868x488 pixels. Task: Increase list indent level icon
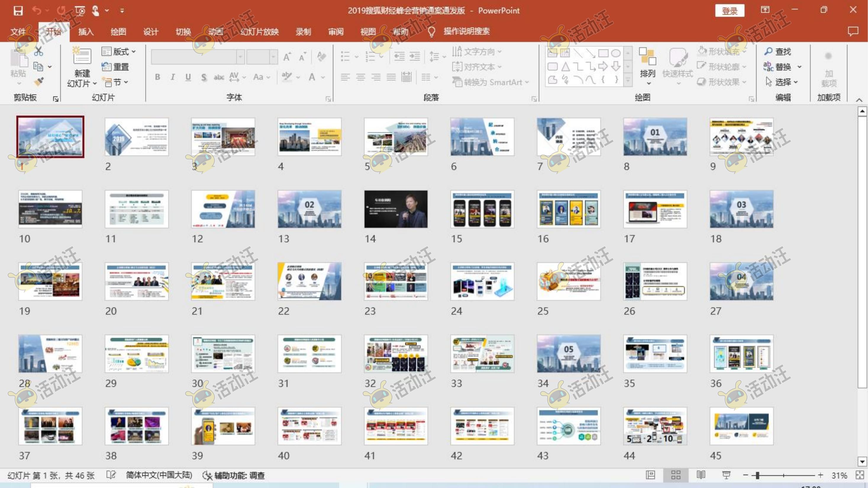tap(414, 56)
